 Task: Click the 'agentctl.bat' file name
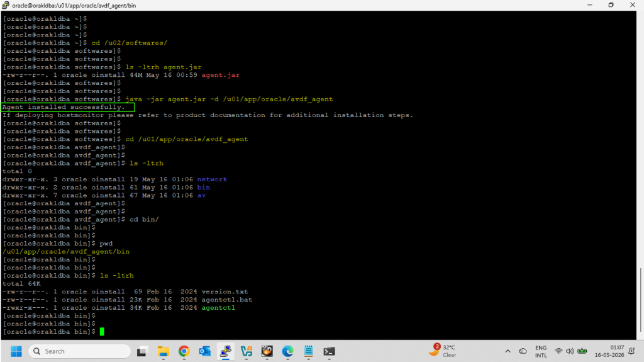[226, 300]
